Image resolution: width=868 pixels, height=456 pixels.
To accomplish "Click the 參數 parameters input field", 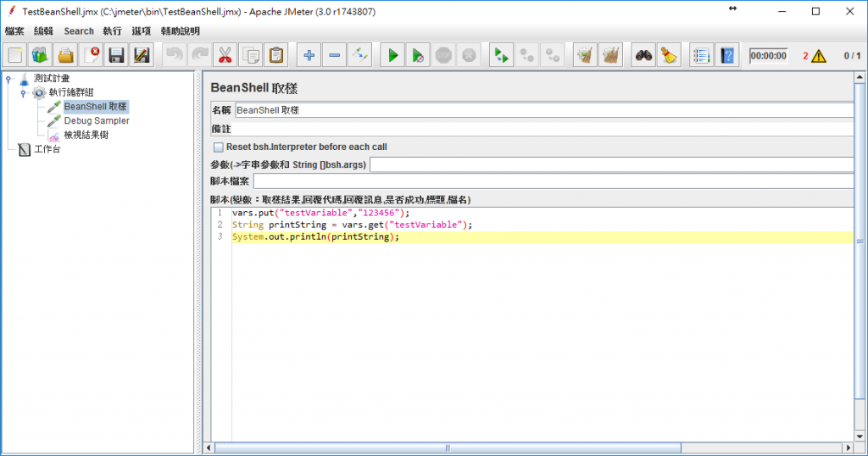I will click(x=612, y=164).
